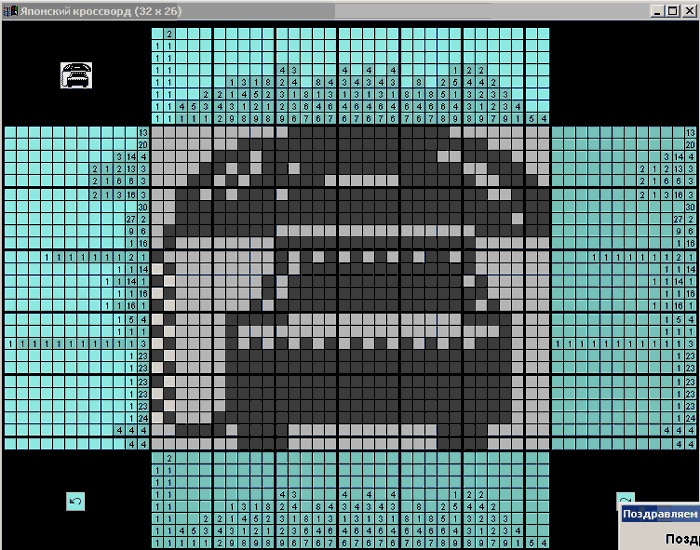The height and width of the screenshot is (550, 700).
Task: Select the "9" clue in left clue panel
Action: click(x=131, y=231)
